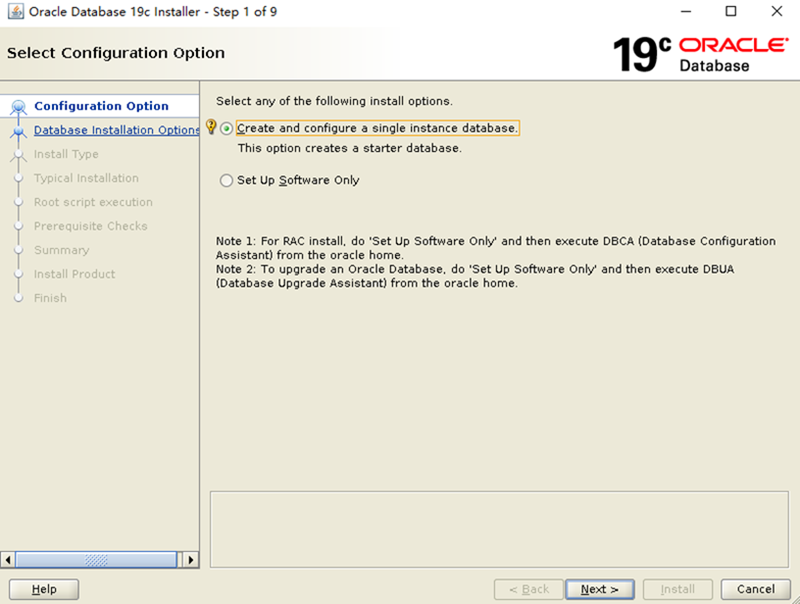
Task: Click the Prerequisite Checks step
Action: click(90, 226)
